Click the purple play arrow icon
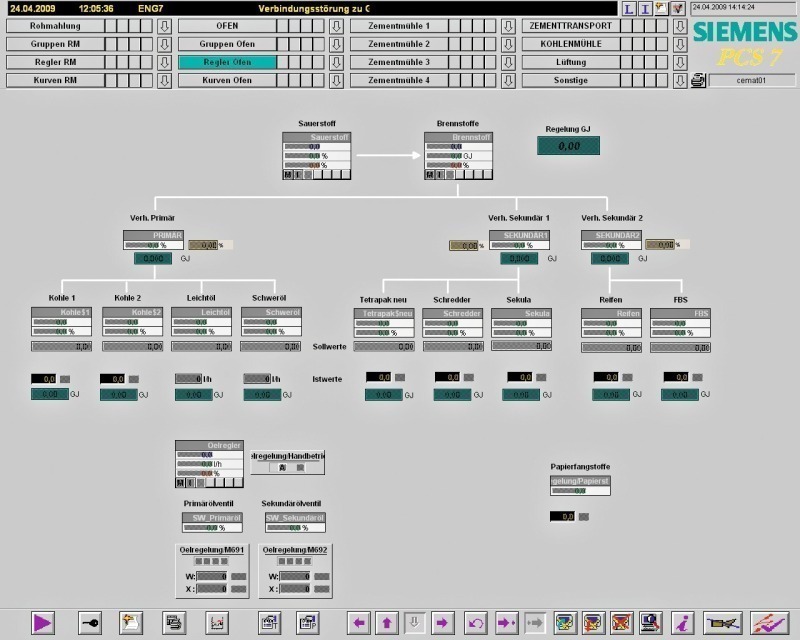The width and height of the screenshot is (800, 640). point(42,622)
